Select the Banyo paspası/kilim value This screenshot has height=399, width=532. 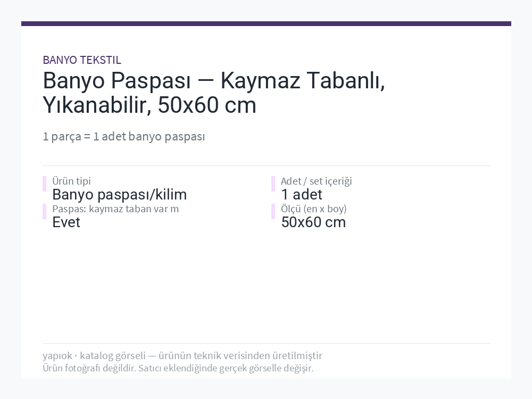[119, 195]
